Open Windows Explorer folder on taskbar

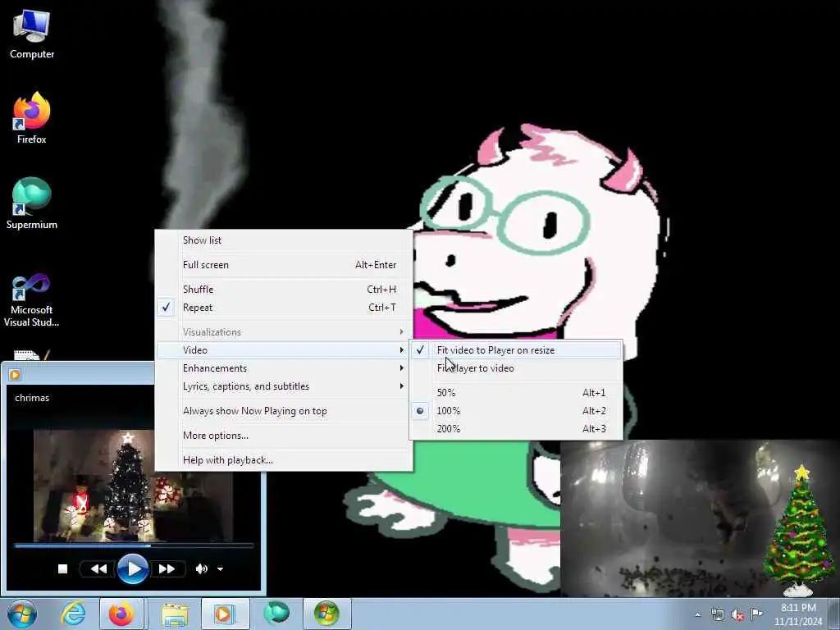(175, 614)
